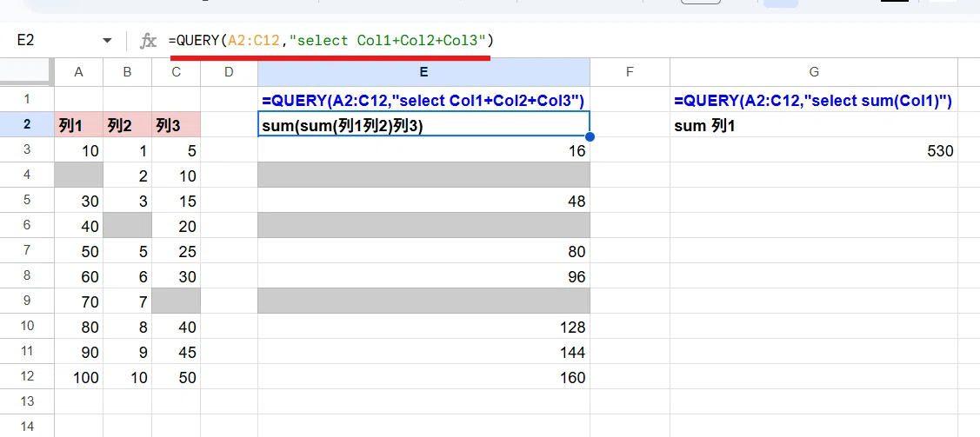The height and width of the screenshot is (437, 980).
Task: Click cell E3 showing 16
Action: coord(423,150)
